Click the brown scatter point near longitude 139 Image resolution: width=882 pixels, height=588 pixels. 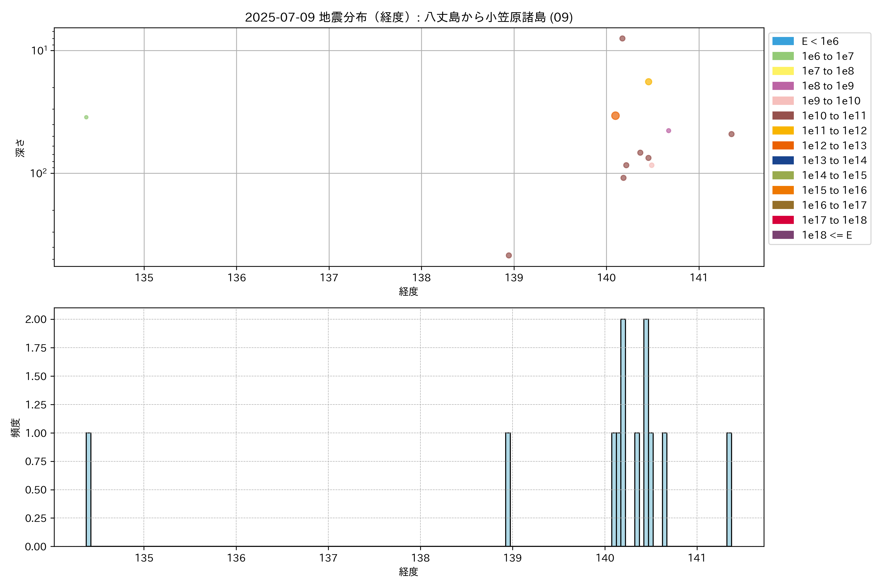point(509,255)
